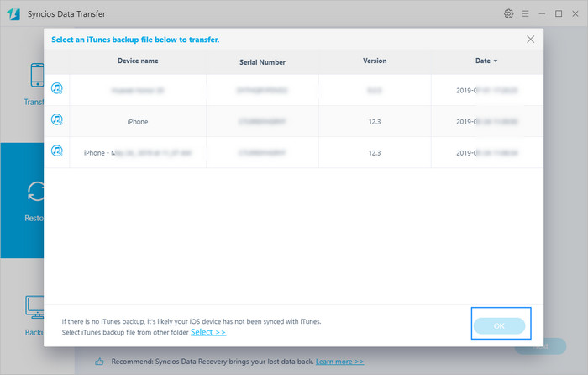
Task: Click the Version column header
Action: tap(375, 61)
